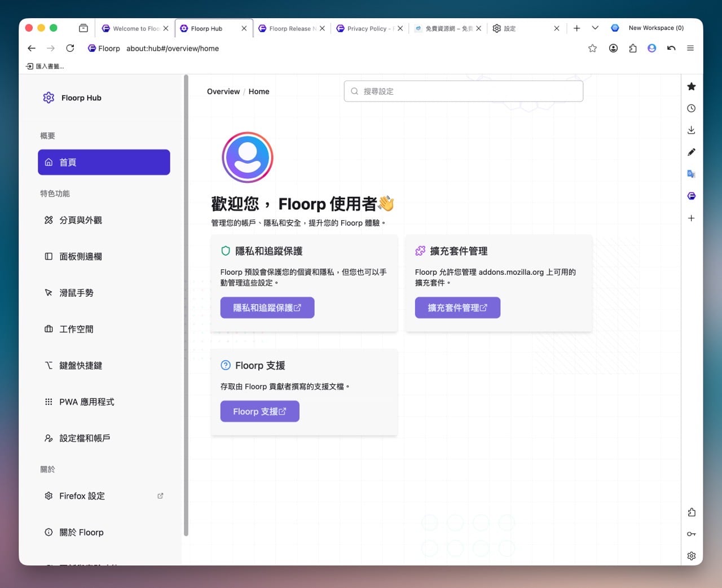Close the 設定 tab
Viewport: 722px width, 588px height.
point(557,28)
